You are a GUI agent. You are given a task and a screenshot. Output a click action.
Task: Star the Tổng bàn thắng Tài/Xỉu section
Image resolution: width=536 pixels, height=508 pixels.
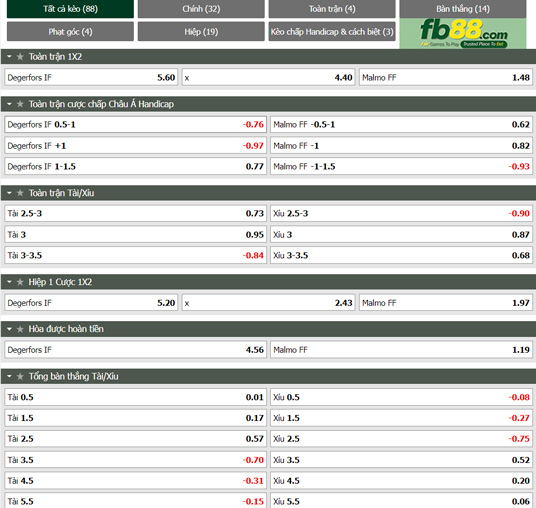click(x=20, y=376)
